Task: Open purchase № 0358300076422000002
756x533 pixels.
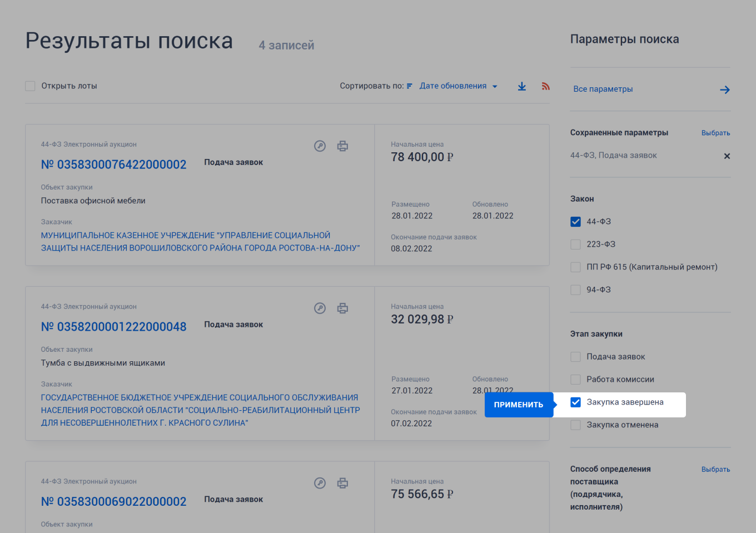Action: (x=113, y=165)
